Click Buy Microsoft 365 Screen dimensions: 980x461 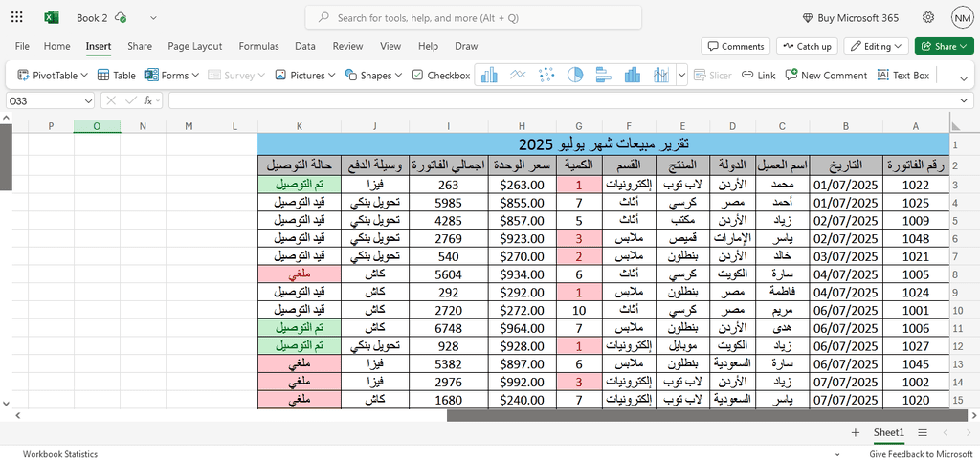point(851,17)
